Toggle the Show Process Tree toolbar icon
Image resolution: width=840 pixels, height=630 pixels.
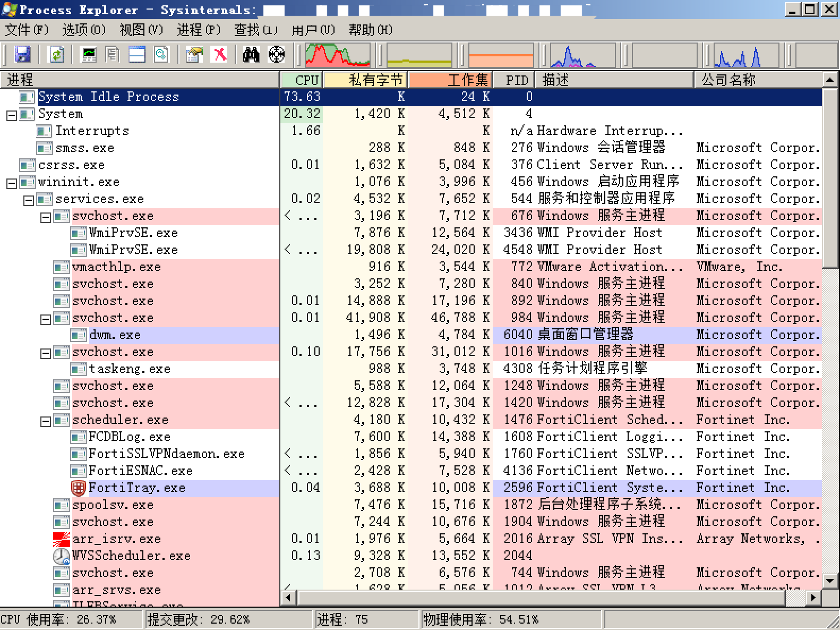113,54
